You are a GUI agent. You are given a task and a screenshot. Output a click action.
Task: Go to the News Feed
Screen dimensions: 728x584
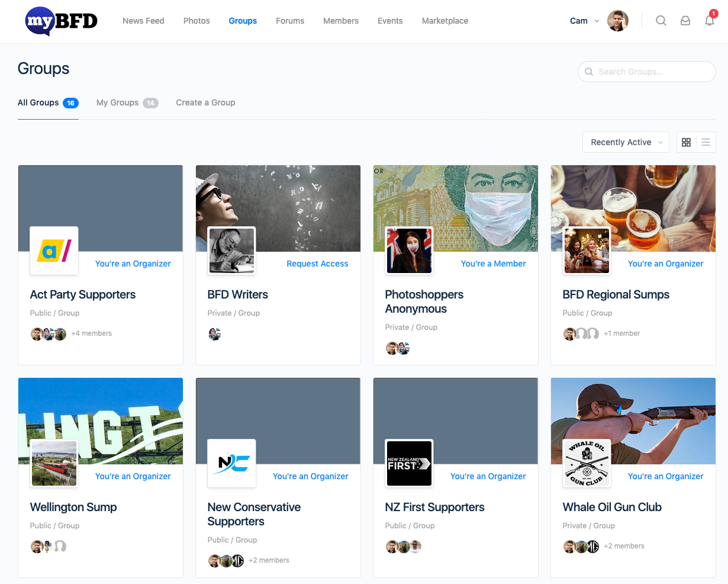pyautogui.click(x=143, y=21)
